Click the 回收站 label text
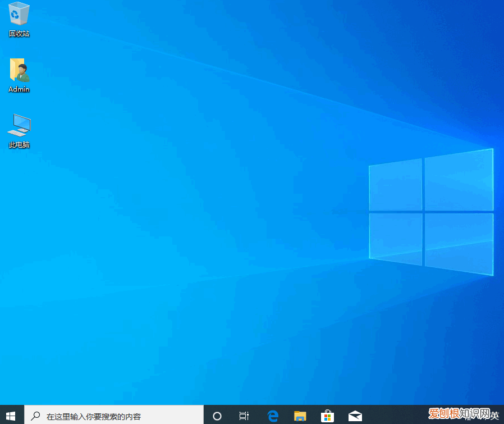Viewport: 504px width, 424px height. tap(19, 34)
